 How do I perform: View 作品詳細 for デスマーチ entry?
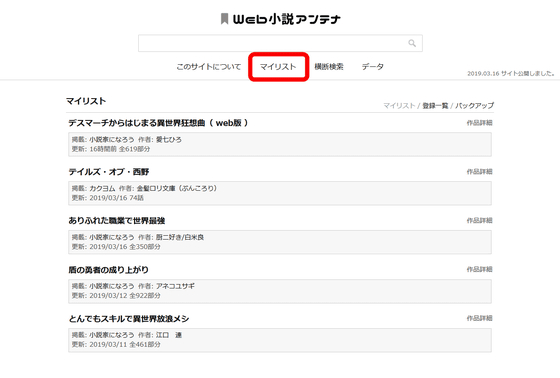[x=480, y=123]
